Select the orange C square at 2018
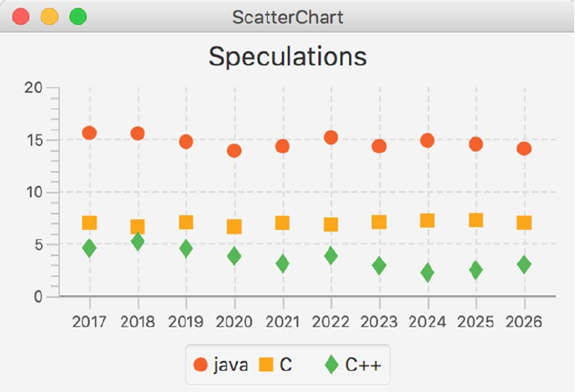Viewport: 575px width, 392px height. click(x=138, y=227)
